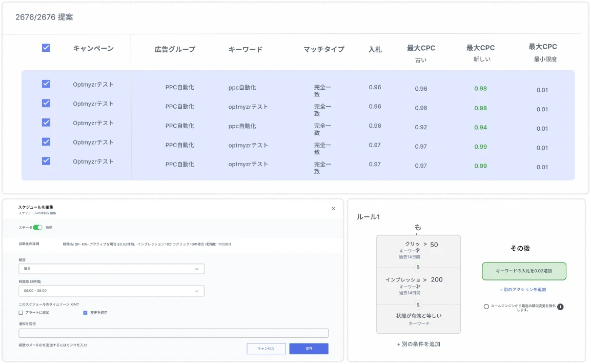591x364 pixels.
Task: Click the notification email input field
Action: pos(173,333)
